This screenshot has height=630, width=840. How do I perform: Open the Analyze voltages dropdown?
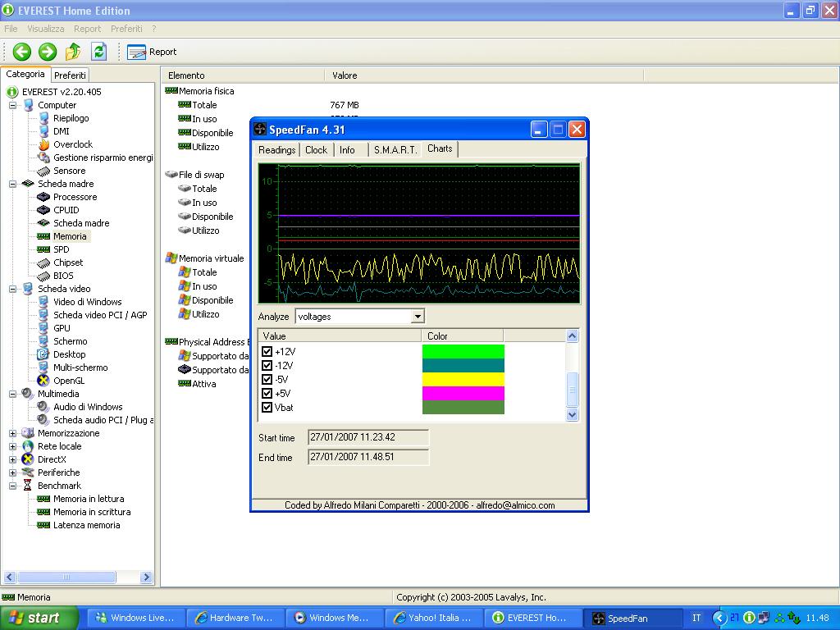point(418,317)
